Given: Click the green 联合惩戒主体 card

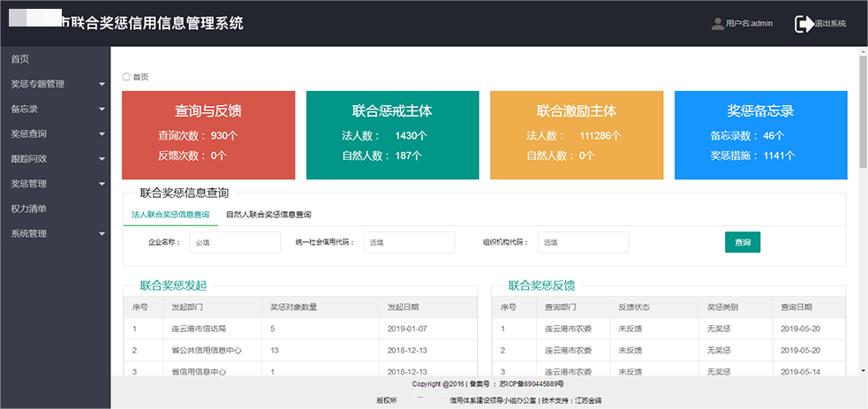Looking at the screenshot, I should 392,135.
